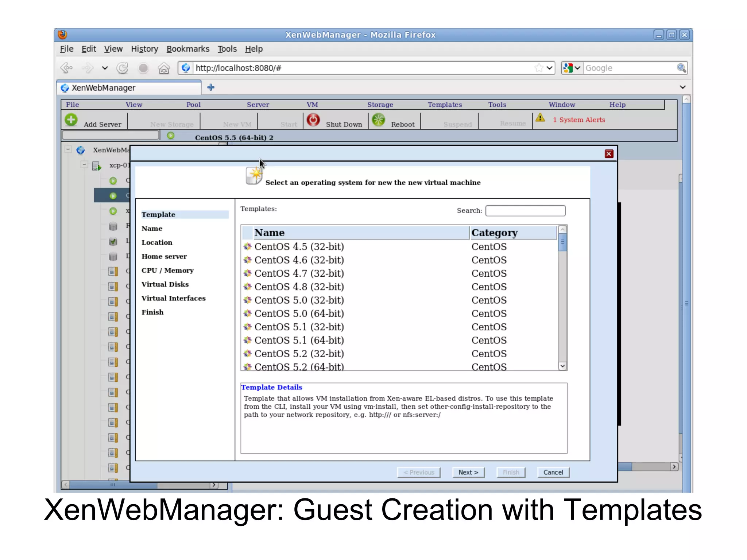Click right arrow of tree horizontal scrollbar
This screenshot has height=560, width=747.
tap(214, 485)
